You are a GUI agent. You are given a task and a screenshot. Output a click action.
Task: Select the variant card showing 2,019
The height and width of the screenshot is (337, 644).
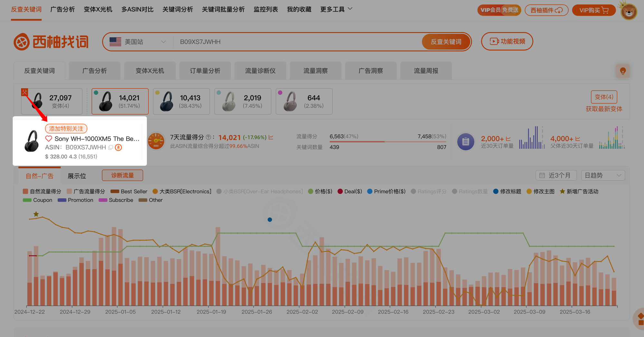243,101
